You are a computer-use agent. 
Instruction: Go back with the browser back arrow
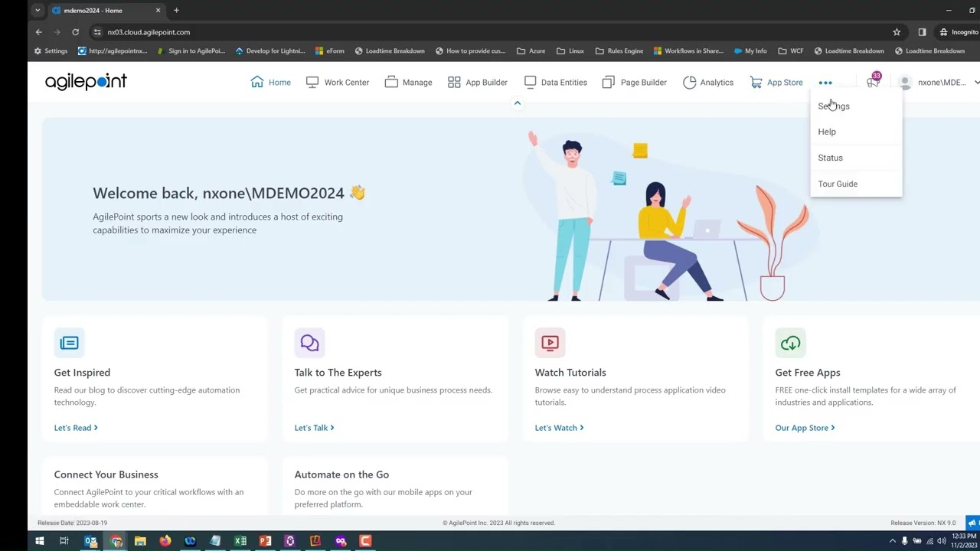[38, 32]
